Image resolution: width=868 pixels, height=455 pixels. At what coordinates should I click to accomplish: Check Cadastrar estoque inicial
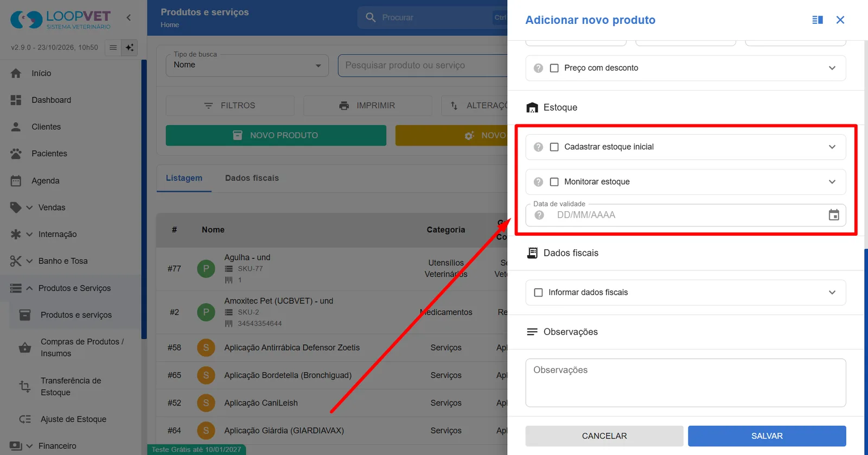click(x=554, y=147)
